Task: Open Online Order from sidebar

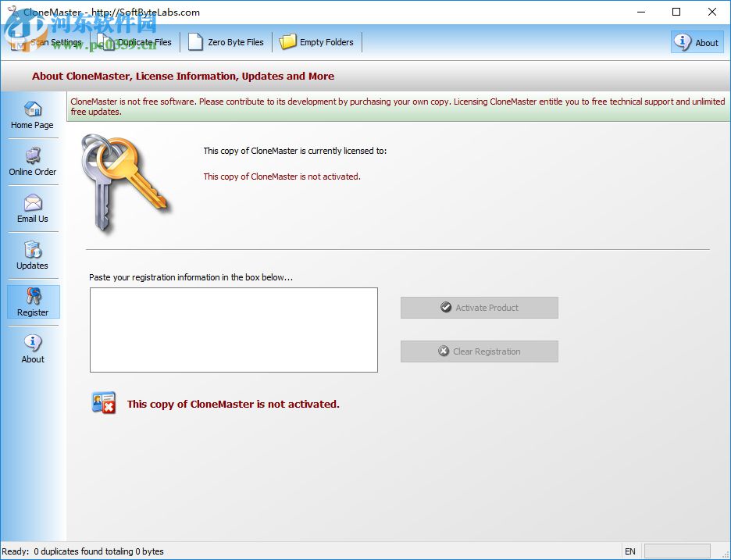Action: click(33, 162)
